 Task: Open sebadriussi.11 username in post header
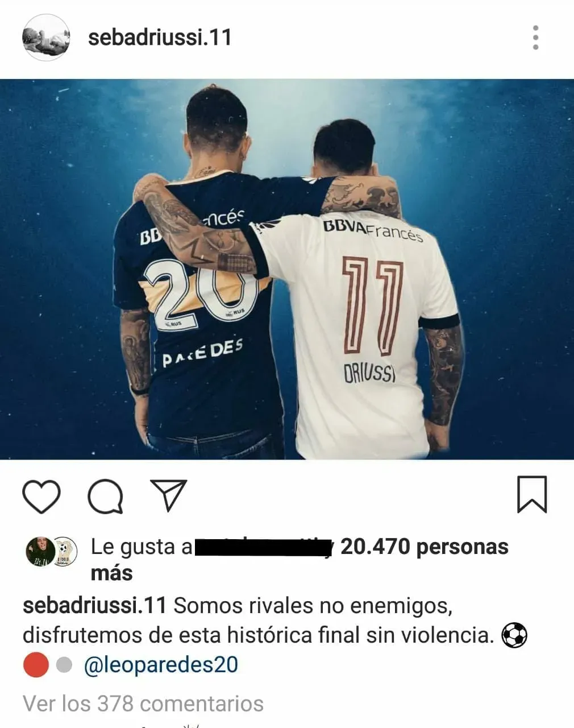click(160, 38)
